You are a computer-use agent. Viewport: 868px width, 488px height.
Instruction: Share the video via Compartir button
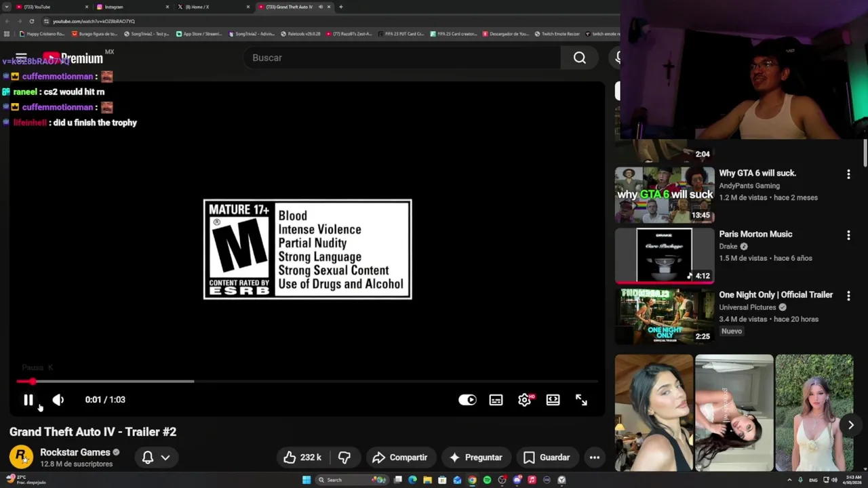[400, 457]
